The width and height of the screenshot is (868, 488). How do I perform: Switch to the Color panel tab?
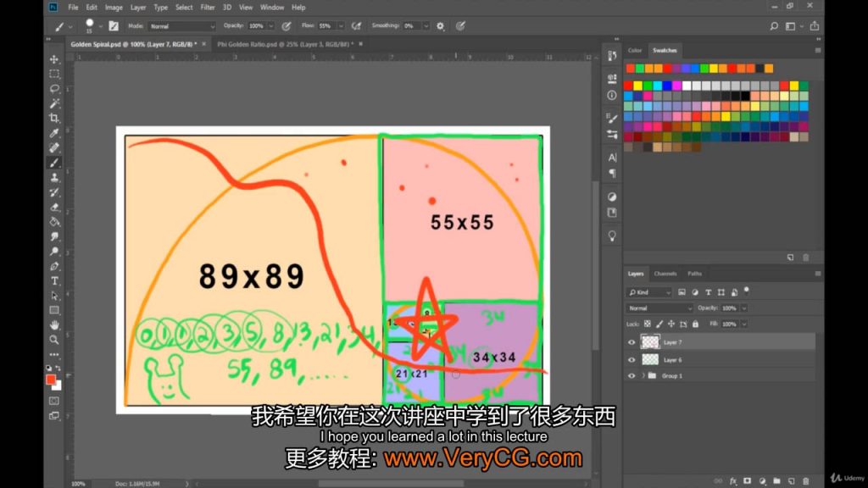point(634,50)
